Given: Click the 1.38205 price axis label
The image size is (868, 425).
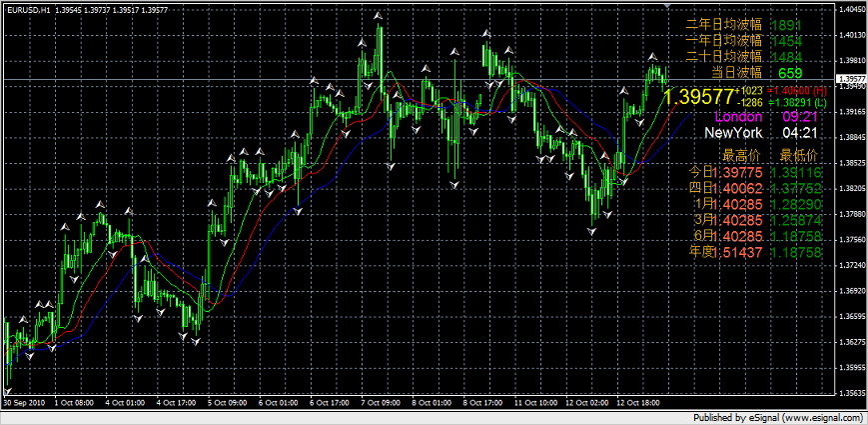Looking at the screenshot, I should [853, 188].
